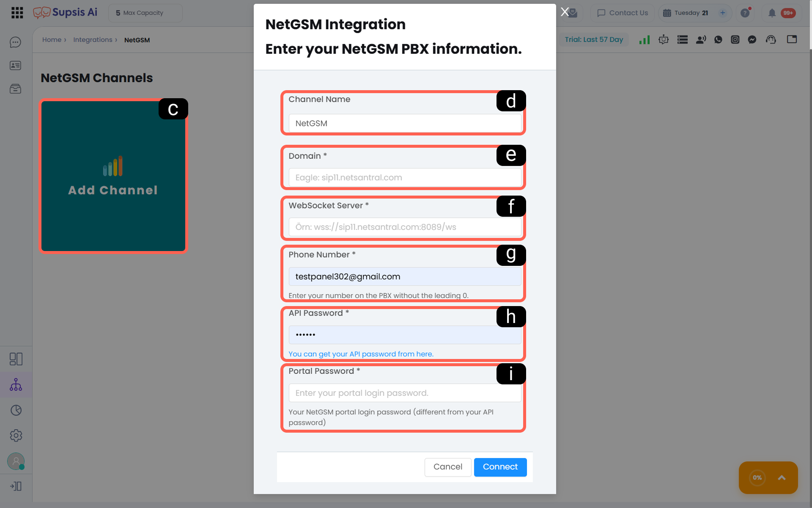The height and width of the screenshot is (508, 812).
Task: Open the notifications bell
Action: pos(772,13)
